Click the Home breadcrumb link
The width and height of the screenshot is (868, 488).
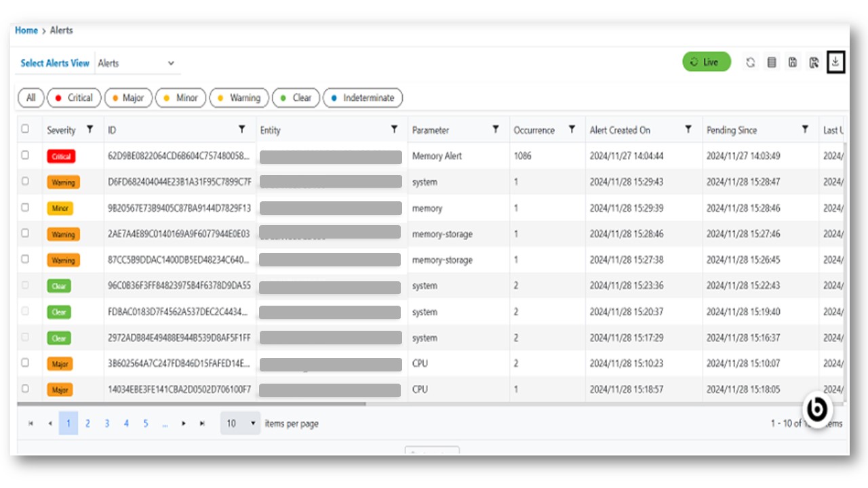[x=26, y=30]
